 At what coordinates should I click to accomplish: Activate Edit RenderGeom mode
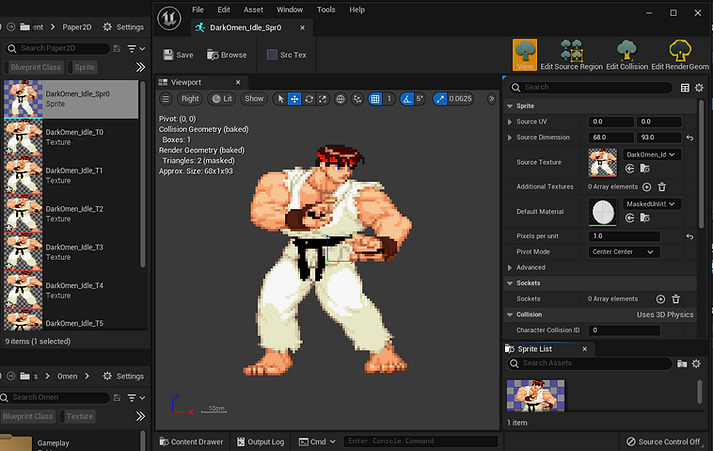click(x=680, y=55)
